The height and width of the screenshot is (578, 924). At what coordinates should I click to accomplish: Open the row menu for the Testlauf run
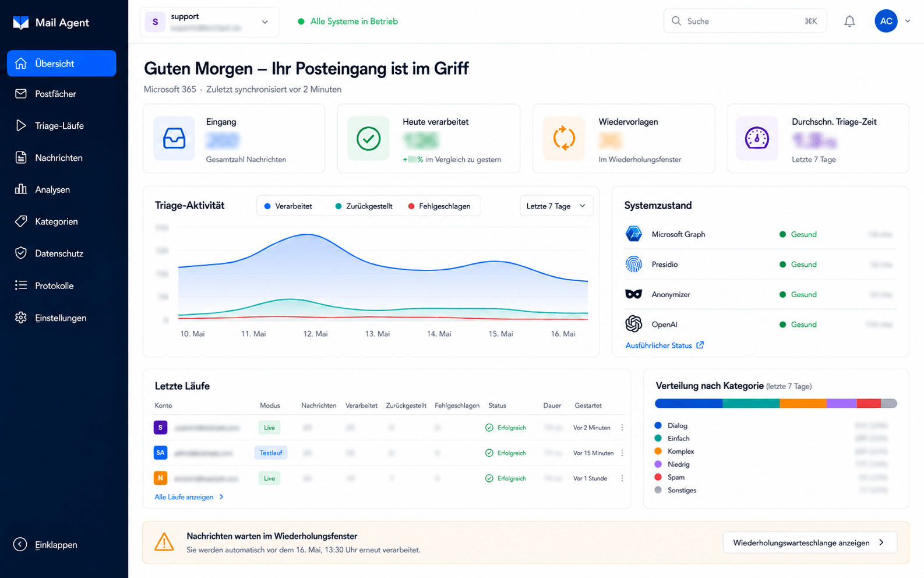click(x=622, y=453)
